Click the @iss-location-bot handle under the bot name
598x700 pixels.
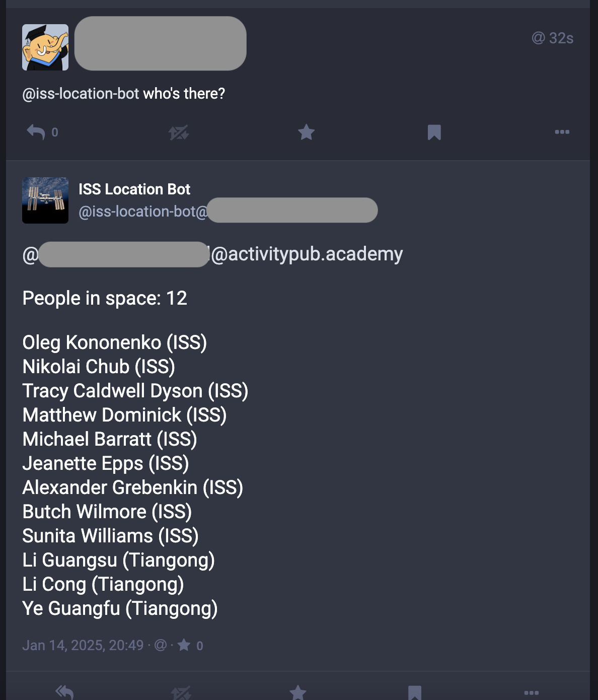pos(143,212)
